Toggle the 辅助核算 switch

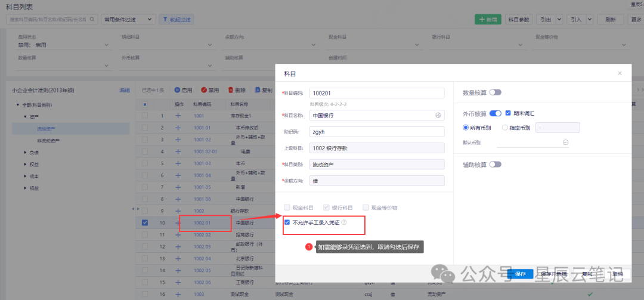(x=496, y=165)
